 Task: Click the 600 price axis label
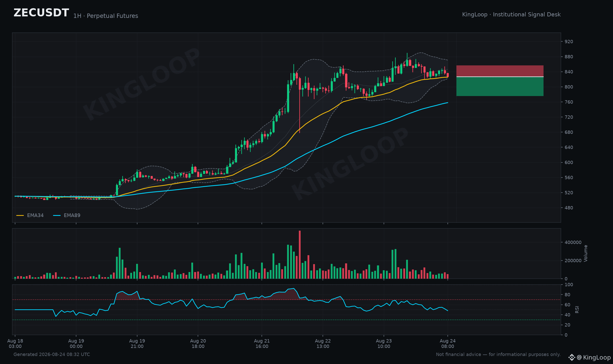(x=569, y=162)
